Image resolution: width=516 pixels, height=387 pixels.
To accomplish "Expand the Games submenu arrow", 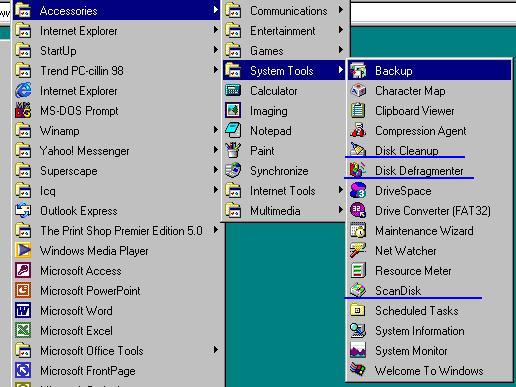I will [x=340, y=50].
